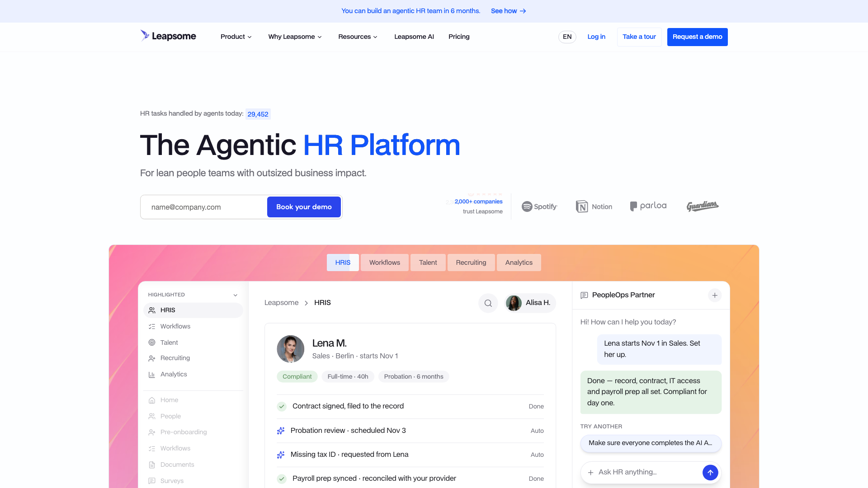Click the Talent target icon in the sidebar
This screenshot has width=868, height=488.
pyautogui.click(x=152, y=343)
